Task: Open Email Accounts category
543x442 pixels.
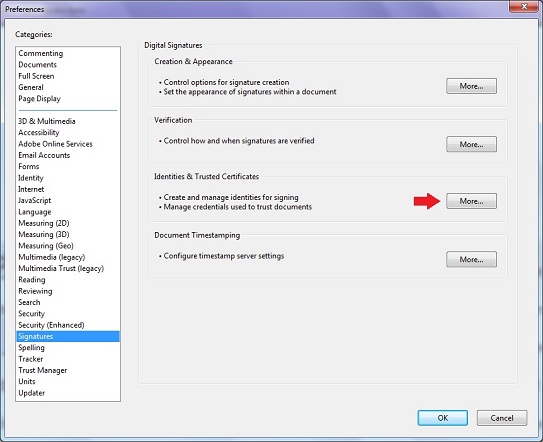Action: pos(44,155)
